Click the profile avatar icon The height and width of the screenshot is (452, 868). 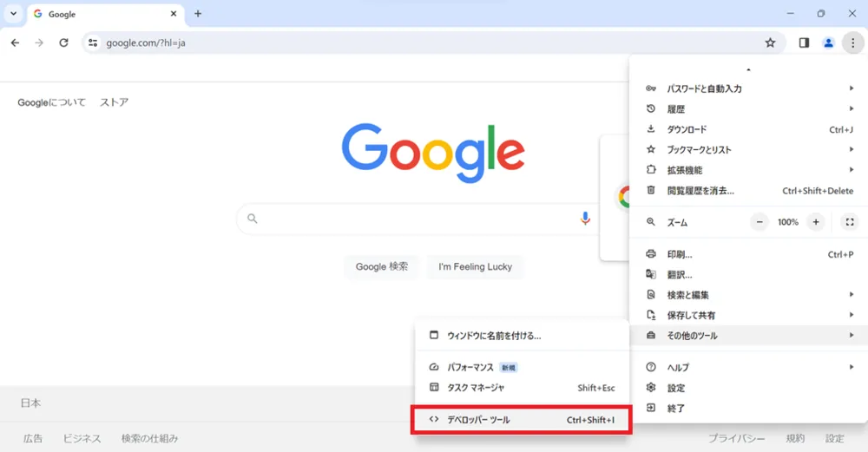coord(828,43)
